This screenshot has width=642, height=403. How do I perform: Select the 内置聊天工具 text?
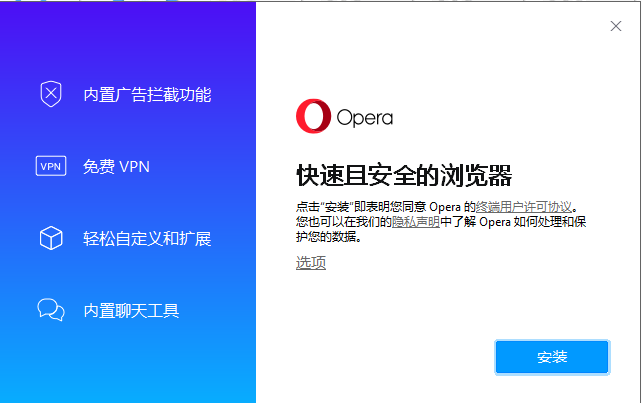coord(131,311)
